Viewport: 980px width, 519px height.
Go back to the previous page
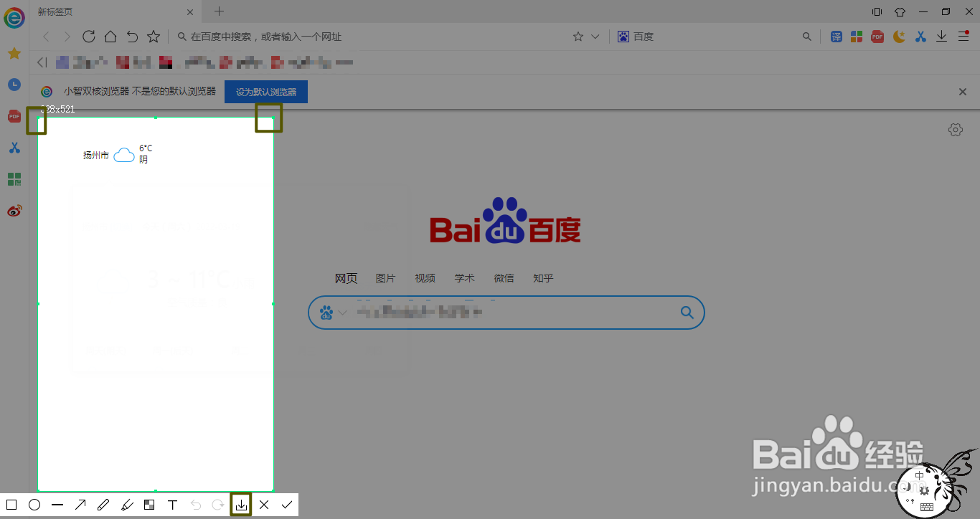pos(46,37)
